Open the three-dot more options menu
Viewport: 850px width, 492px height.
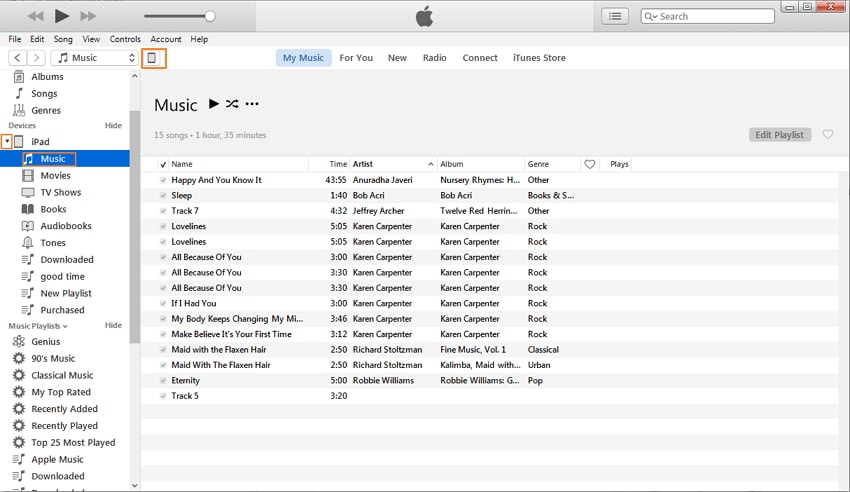point(252,103)
